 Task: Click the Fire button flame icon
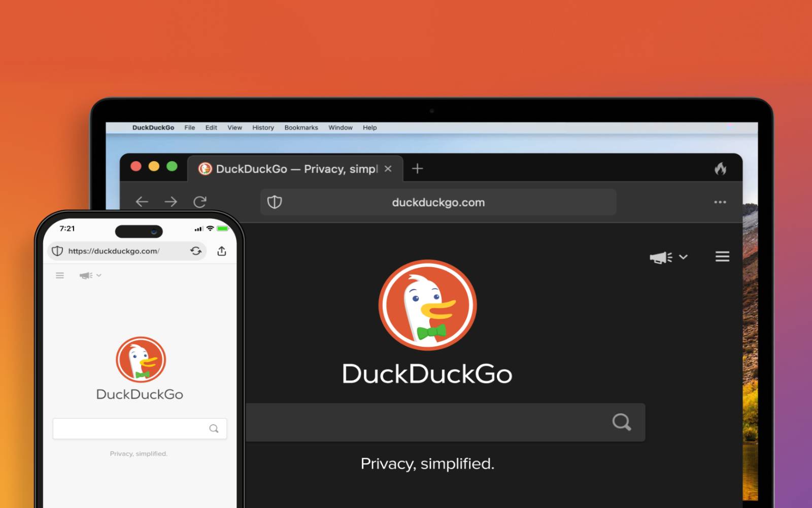(x=720, y=169)
